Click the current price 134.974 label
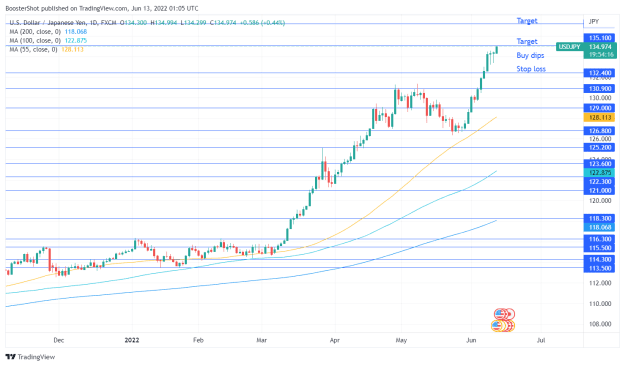Screen dimensions: 625x366 (600, 47)
